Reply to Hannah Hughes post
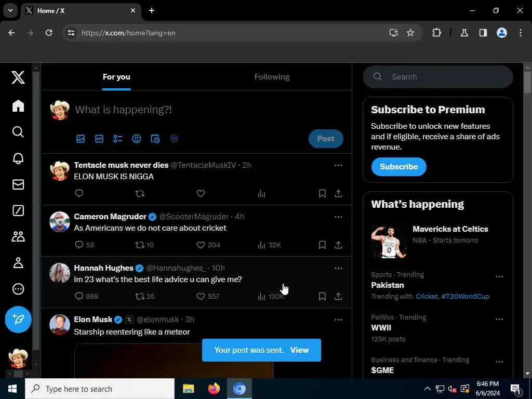The image size is (532, 399). [79, 296]
